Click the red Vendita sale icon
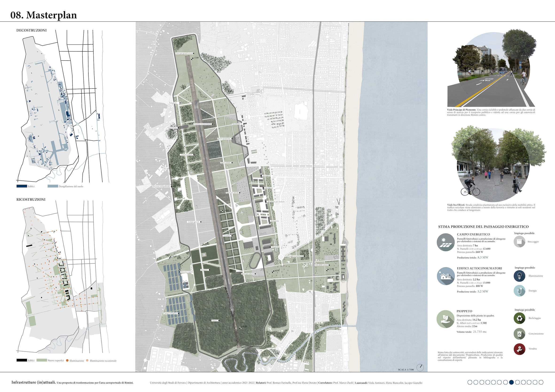 coord(520,349)
